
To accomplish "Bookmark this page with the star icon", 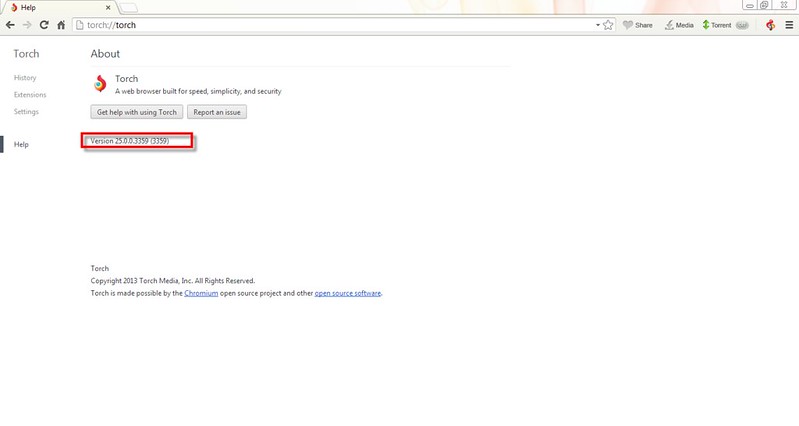I will 608,25.
